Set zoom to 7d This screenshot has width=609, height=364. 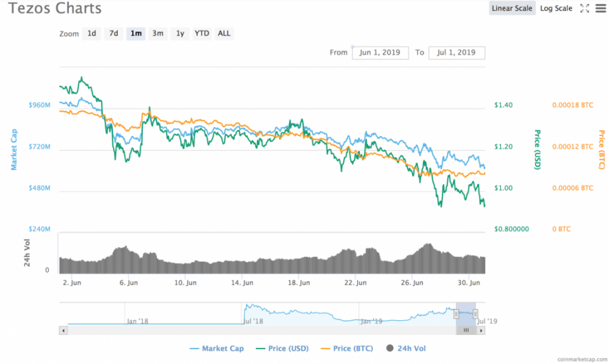(x=114, y=33)
